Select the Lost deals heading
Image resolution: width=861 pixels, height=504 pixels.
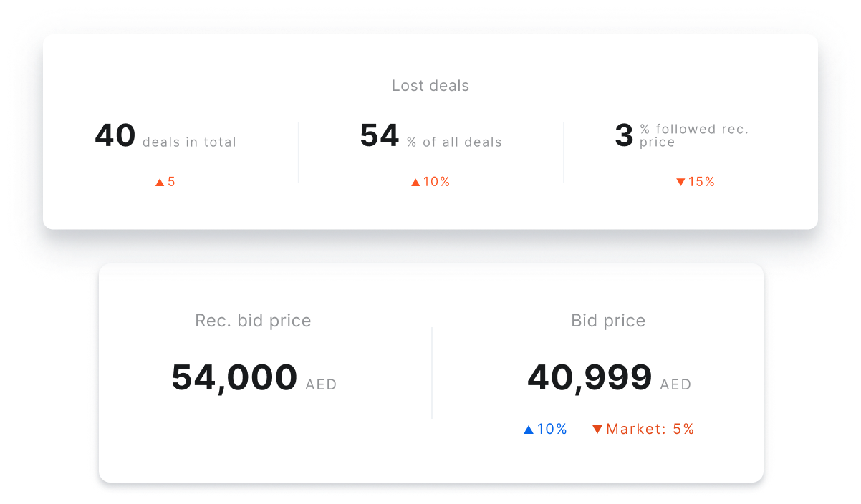[430, 86]
